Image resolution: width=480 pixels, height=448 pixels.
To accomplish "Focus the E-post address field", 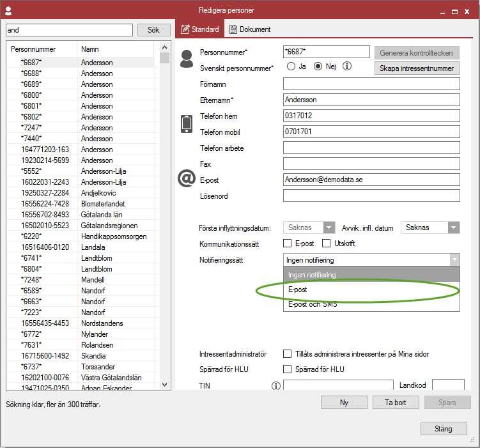I will point(371,180).
